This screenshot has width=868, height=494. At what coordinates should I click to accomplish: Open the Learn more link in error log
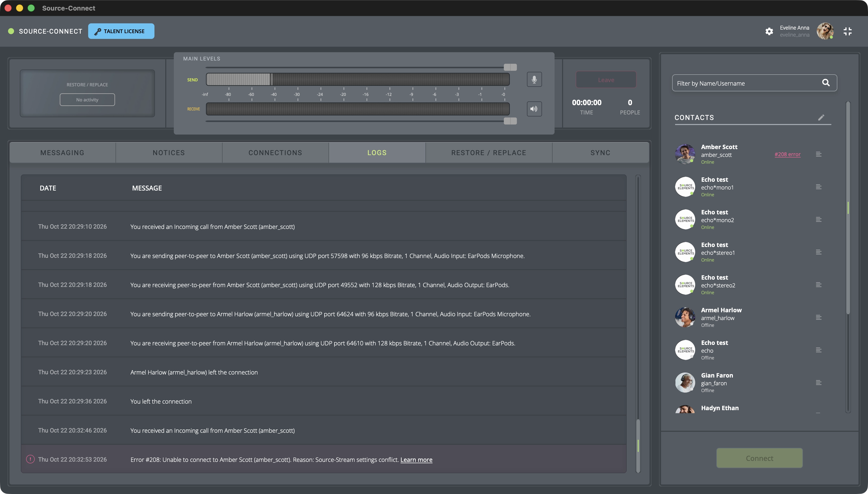416,460
